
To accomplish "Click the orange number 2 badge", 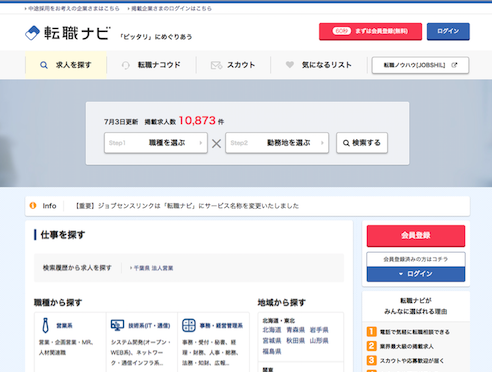I will click(x=371, y=346).
